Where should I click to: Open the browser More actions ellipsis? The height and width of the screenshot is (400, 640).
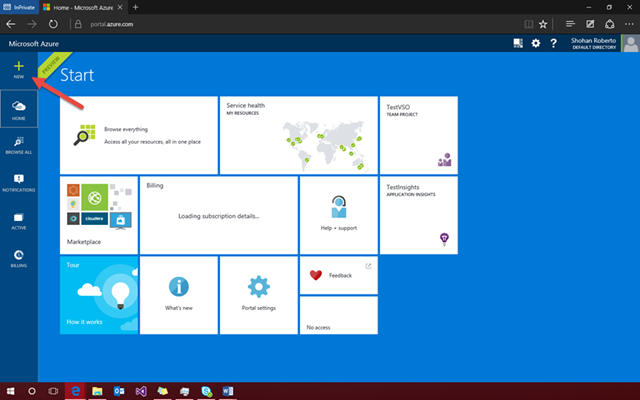point(629,24)
